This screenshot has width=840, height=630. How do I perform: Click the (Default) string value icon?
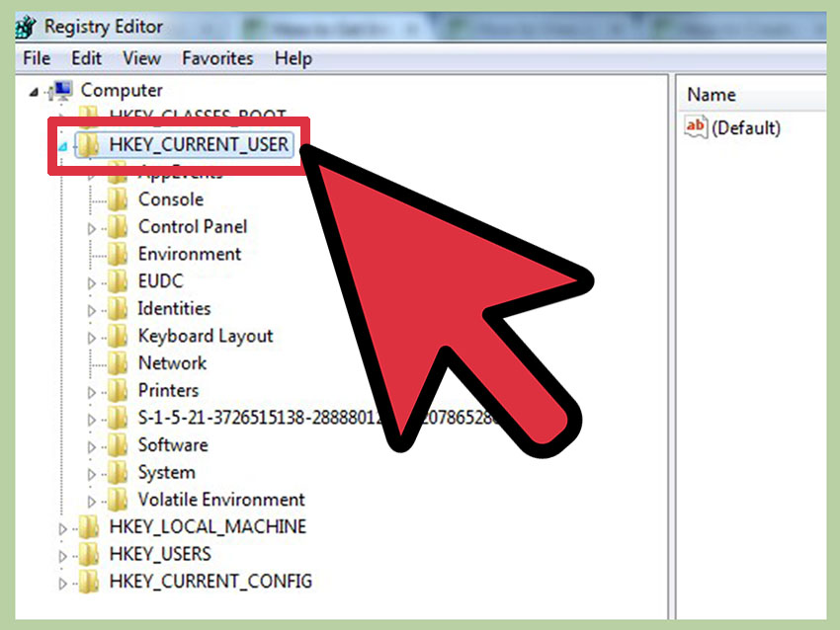[696, 126]
